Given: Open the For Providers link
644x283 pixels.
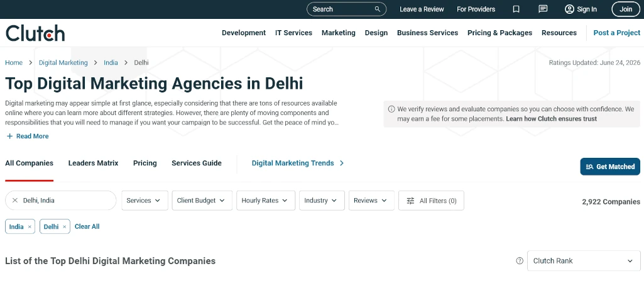Looking at the screenshot, I should 476,9.
